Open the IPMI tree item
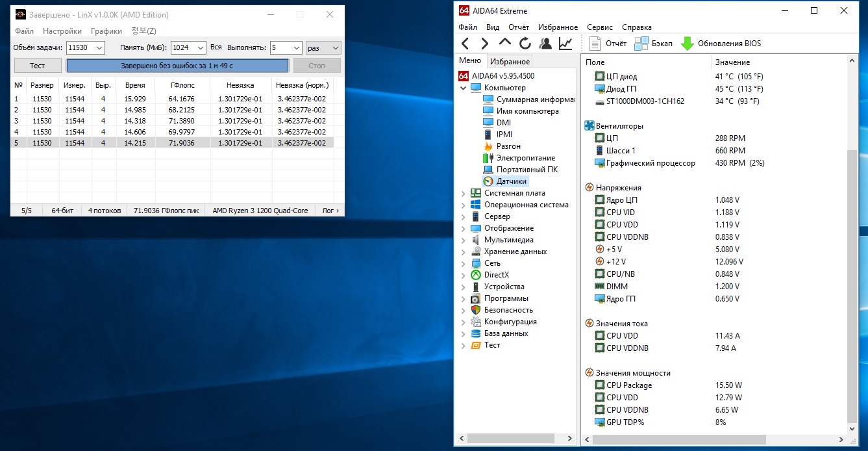 (x=498, y=135)
